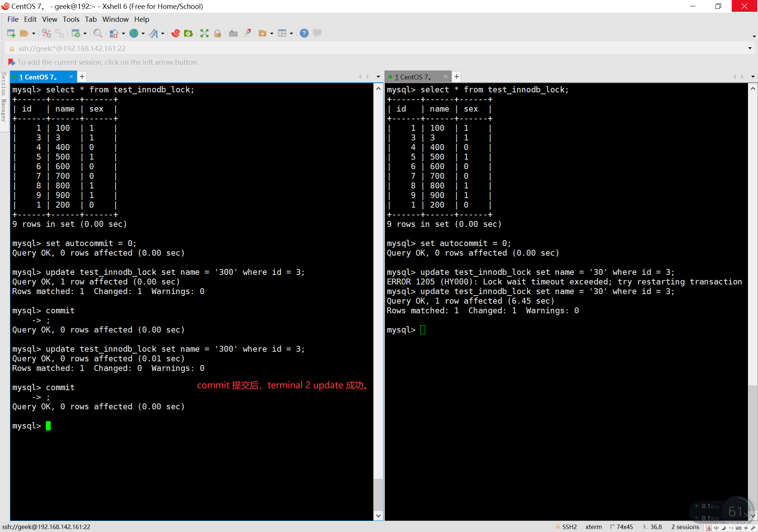The image size is (758, 532).
Task: Click the gray speech bubble icon
Action: [317, 33]
